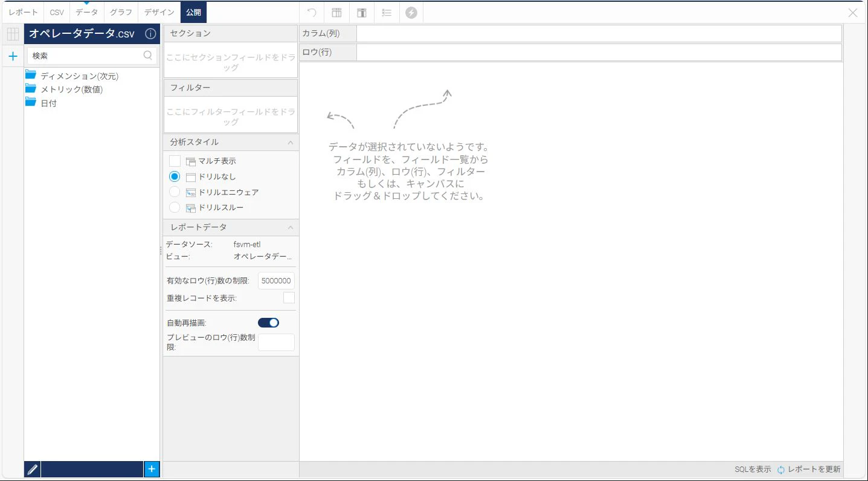Screen dimensions: 868x481
Task: Click the lightning bolt icon in toolbar
Action: pyautogui.click(x=411, y=13)
